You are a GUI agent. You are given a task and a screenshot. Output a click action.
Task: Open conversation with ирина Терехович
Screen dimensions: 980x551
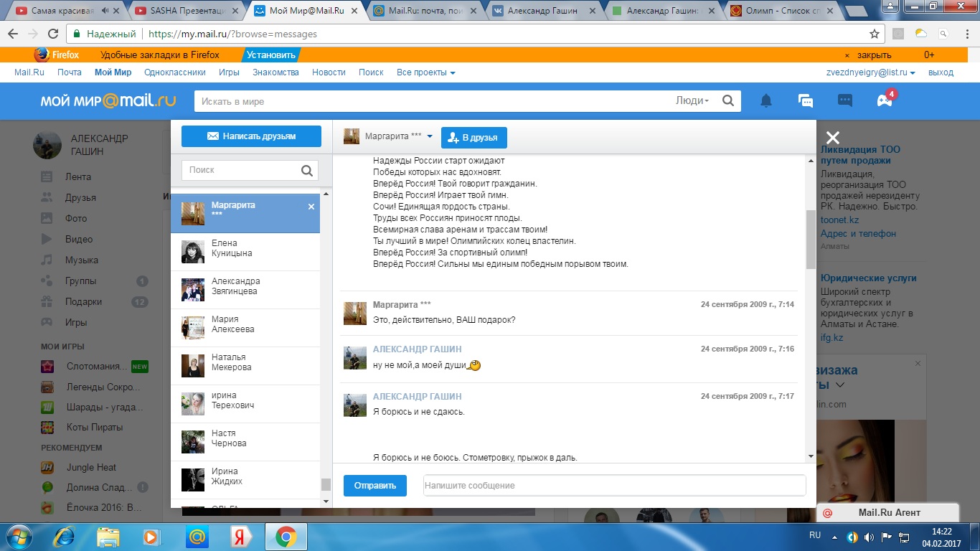click(245, 404)
